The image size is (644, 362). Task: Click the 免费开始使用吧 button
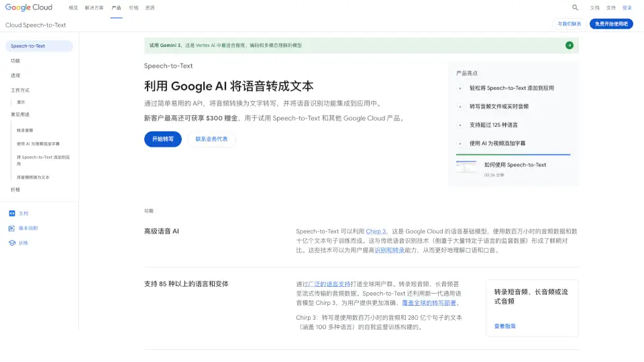tap(611, 24)
